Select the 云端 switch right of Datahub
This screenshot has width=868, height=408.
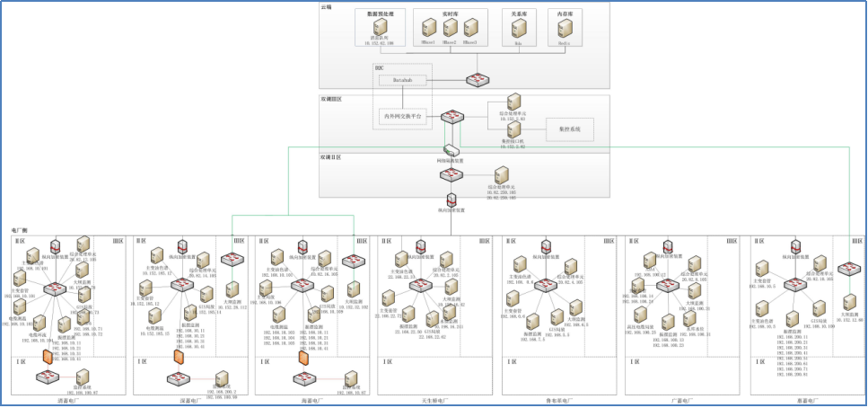click(478, 80)
